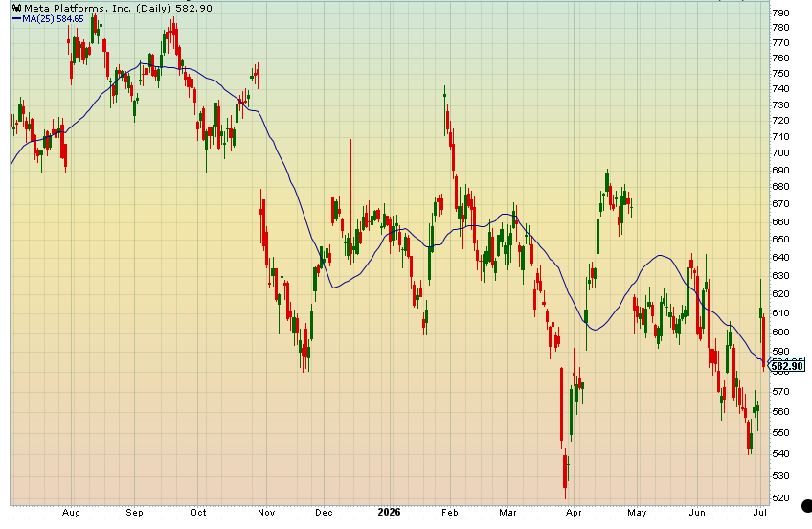Click the May month label
The height and width of the screenshot is (529, 812).
(637, 513)
